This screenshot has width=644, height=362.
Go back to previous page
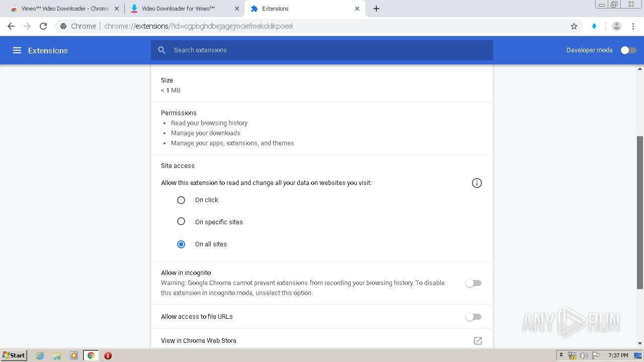point(11,26)
